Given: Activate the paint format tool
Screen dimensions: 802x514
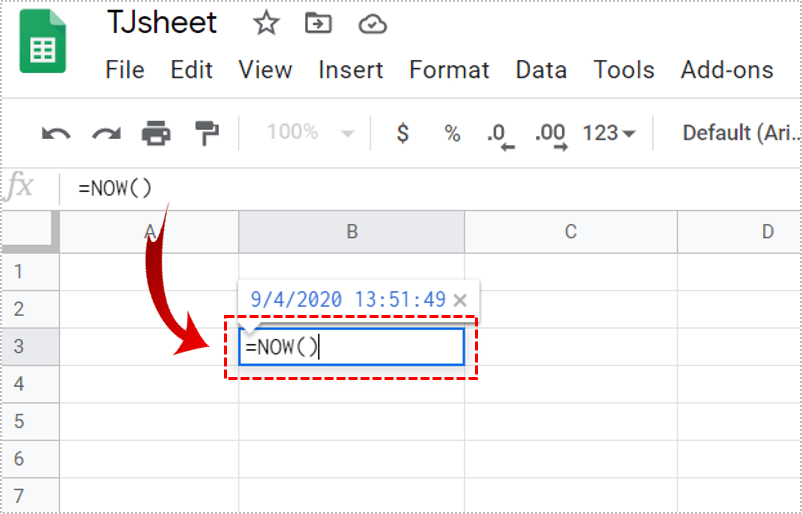Looking at the screenshot, I should (206, 133).
